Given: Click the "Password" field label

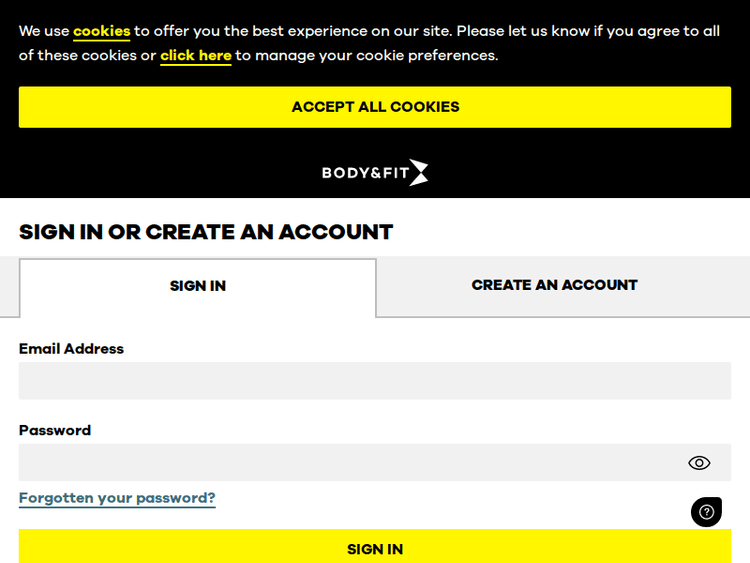Looking at the screenshot, I should click(x=55, y=430).
